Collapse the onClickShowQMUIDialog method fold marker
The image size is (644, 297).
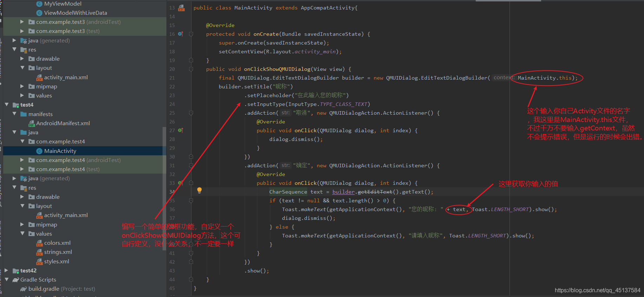191,69
